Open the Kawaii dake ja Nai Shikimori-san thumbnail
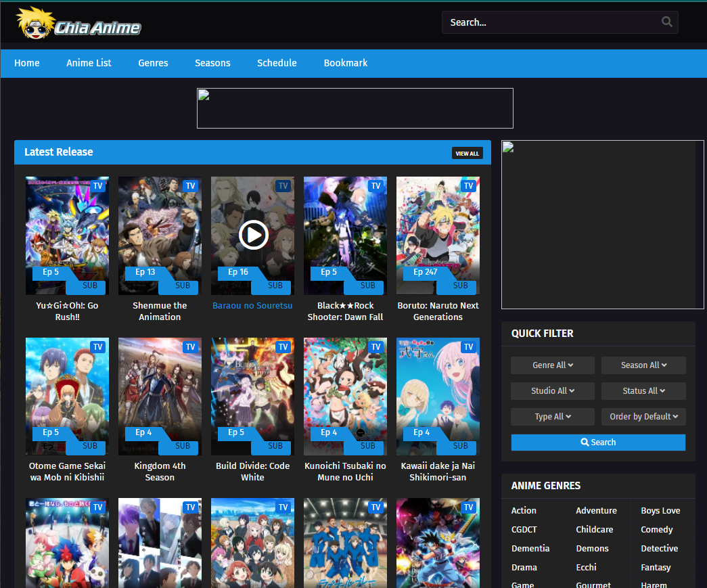This screenshot has width=707, height=588. (x=438, y=397)
